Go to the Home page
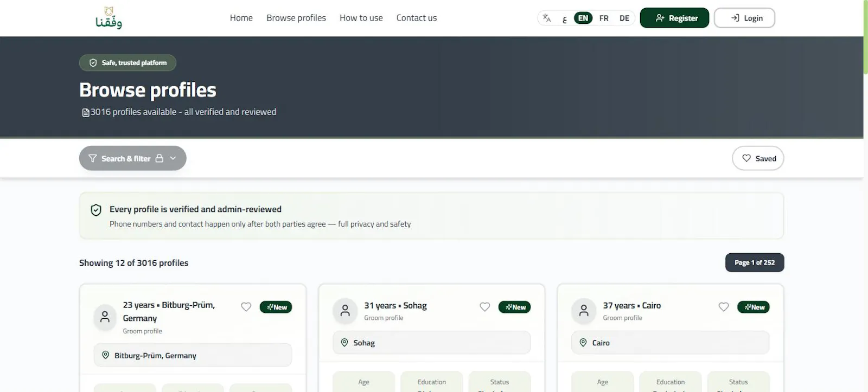 [x=241, y=18]
